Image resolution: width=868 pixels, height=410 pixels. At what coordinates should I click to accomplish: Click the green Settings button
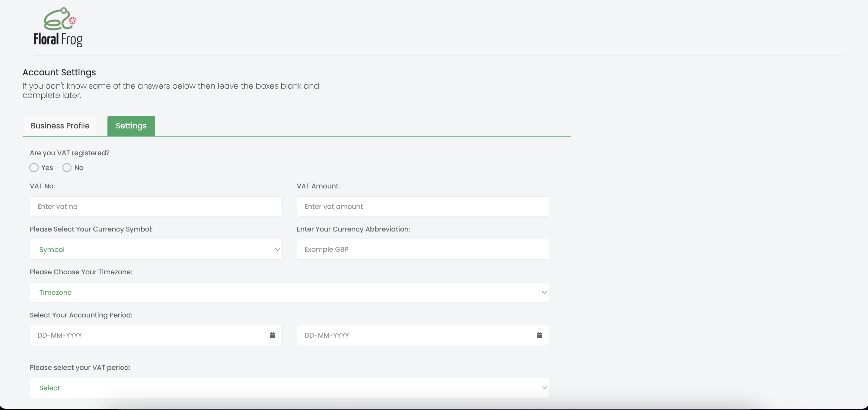point(131,125)
